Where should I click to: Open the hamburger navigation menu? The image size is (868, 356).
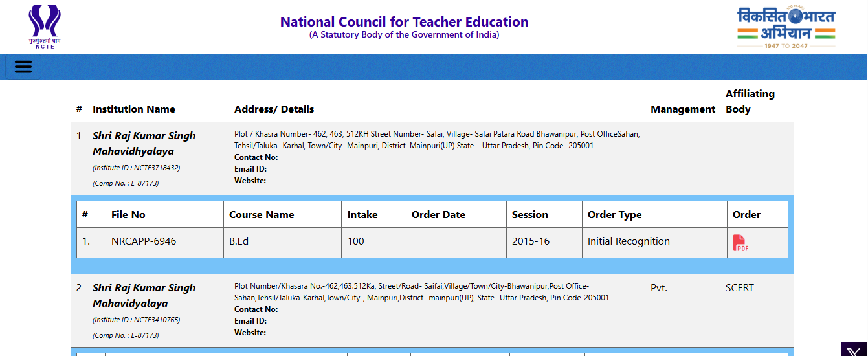tap(23, 67)
